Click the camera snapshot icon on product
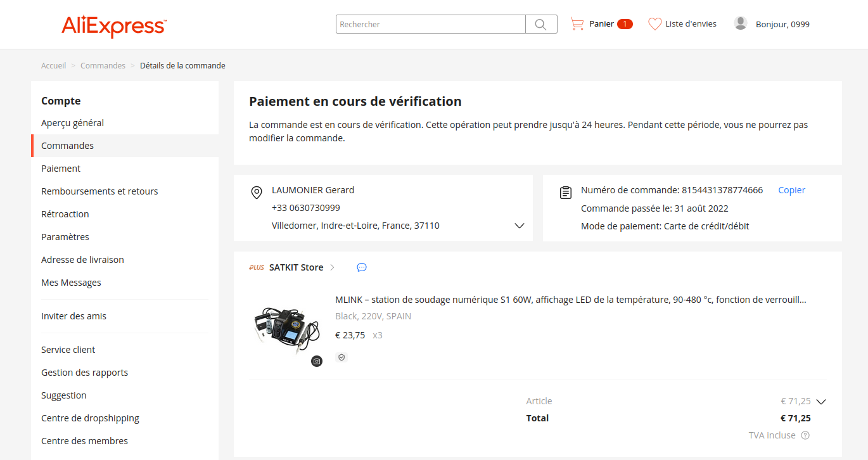This screenshot has height=460, width=868. 317,361
